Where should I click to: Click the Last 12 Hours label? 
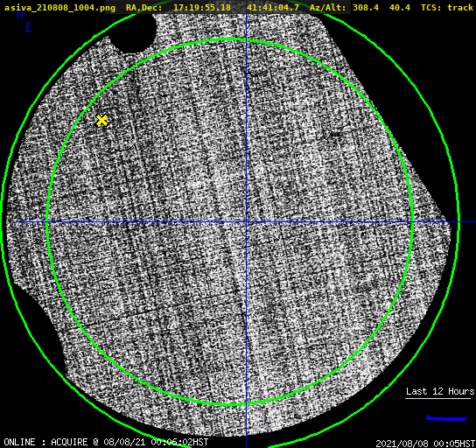[440, 391]
